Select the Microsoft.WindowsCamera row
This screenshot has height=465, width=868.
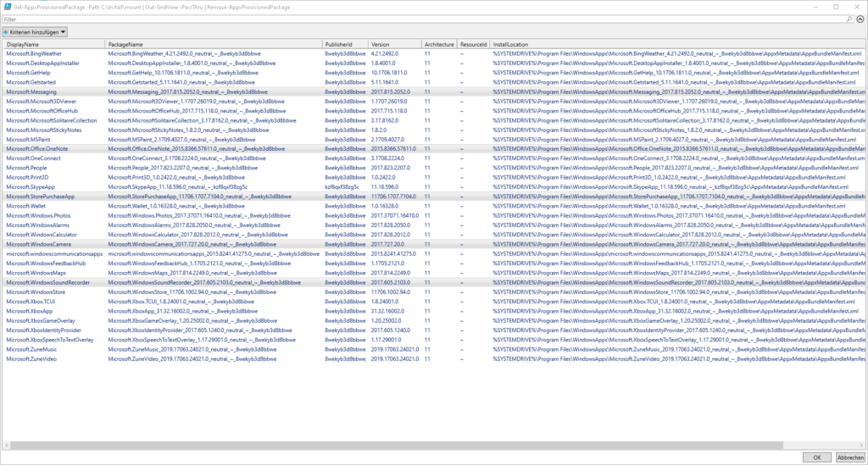tap(434, 244)
